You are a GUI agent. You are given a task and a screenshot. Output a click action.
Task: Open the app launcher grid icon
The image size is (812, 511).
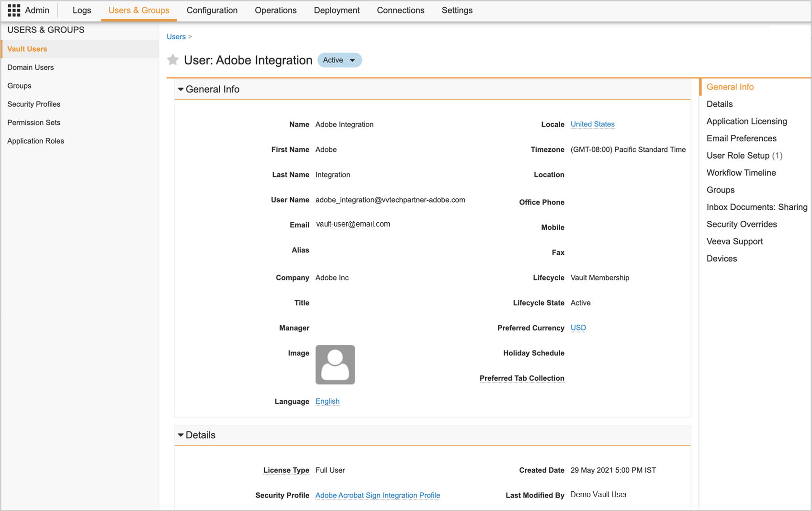(x=14, y=10)
